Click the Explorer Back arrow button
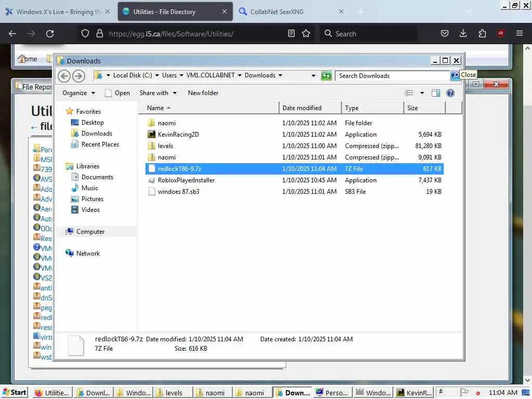The image size is (532, 399). [x=64, y=76]
